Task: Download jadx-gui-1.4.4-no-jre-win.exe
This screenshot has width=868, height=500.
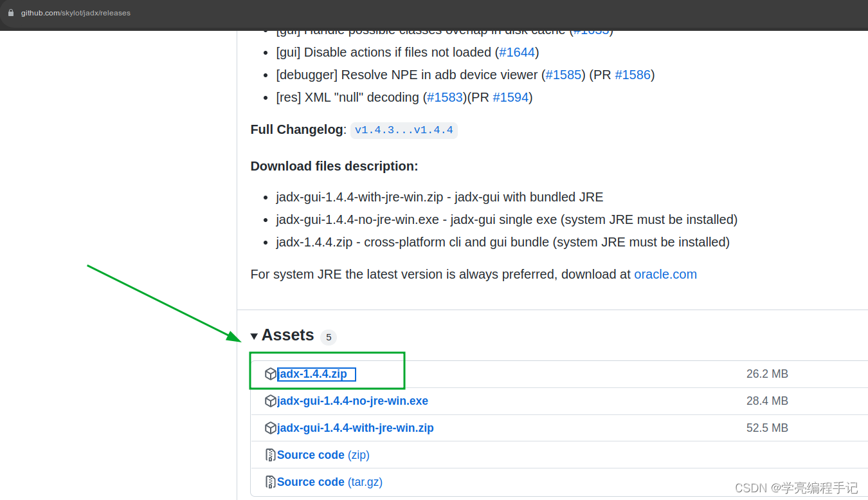Action: pyautogui.click(x=352, y=400)
